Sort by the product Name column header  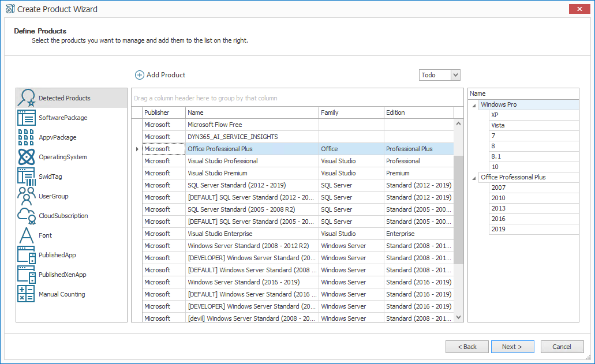tap(252, 112)
